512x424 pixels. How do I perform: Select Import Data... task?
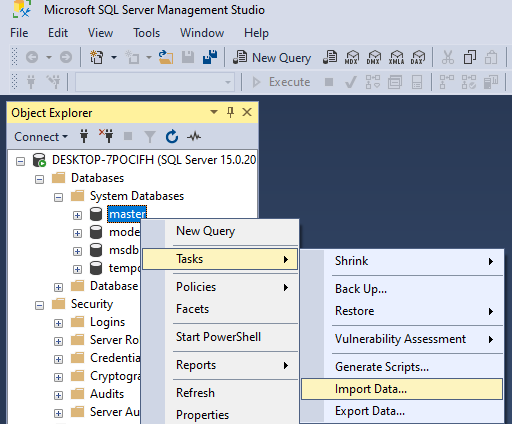[402, 389]
